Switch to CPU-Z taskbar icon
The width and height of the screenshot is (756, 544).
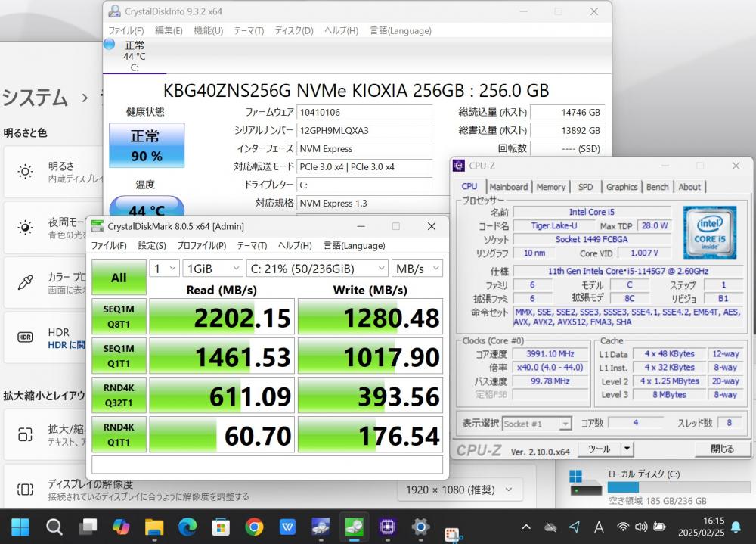(387, 527)
